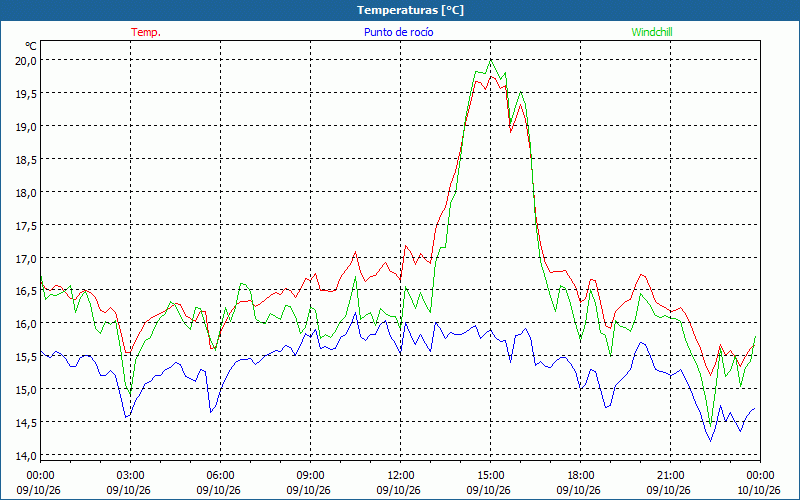Click the 18,5 y-axis label
This screenshot has width=800, height=500.
pyautogui.click(x=25, y=160)
